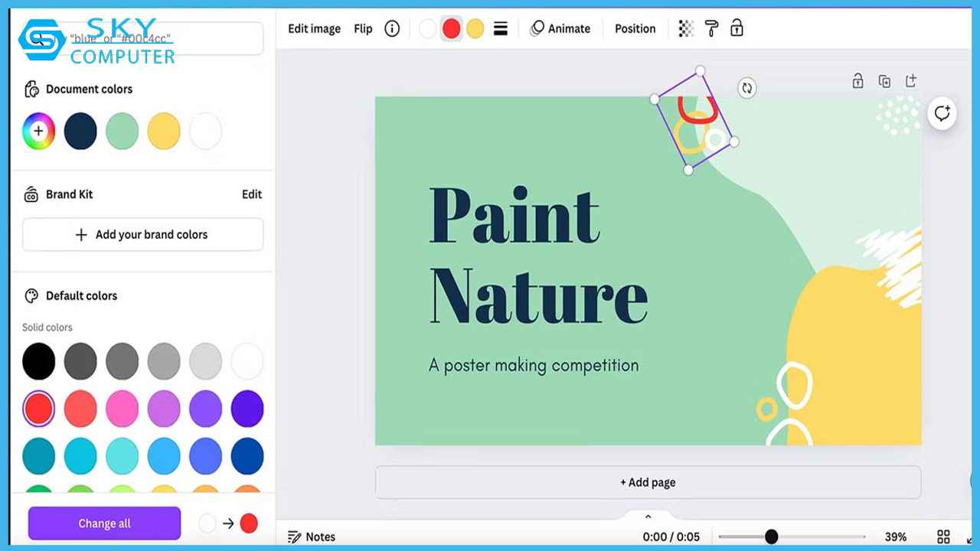Duplicate page using the copy page icon
Viewport: 980px width, 551px height.
pyautogui.click(x=884, y=81)
